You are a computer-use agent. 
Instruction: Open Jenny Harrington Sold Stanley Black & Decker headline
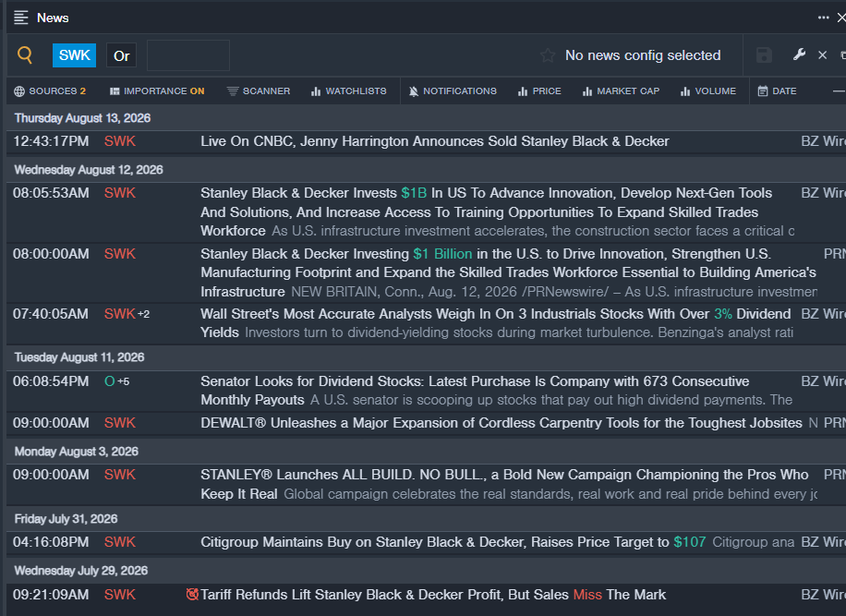point(435,141)
